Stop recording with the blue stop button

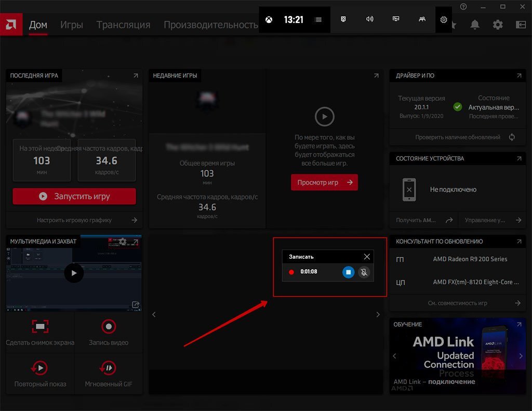(x=348, y=272)
